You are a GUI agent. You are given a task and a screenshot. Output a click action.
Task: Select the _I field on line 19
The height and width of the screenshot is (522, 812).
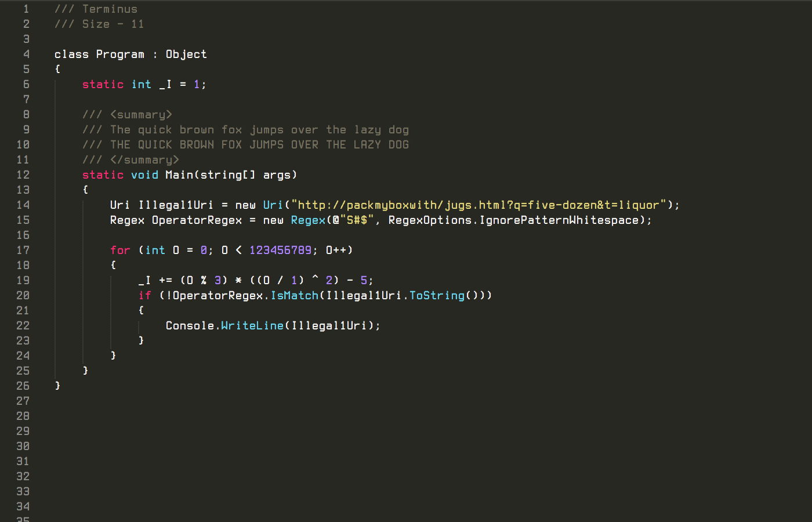tap(144, 280)
